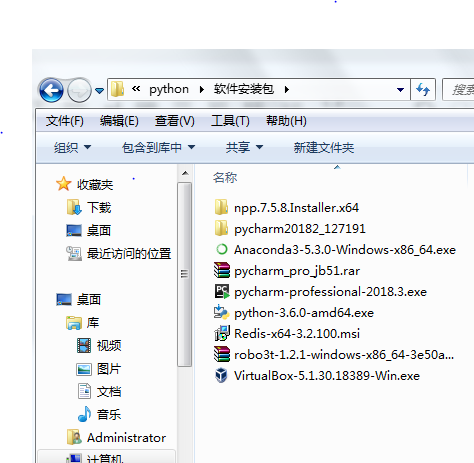
Task: Sort by the 名称 column header
Action: coord(225,177)
